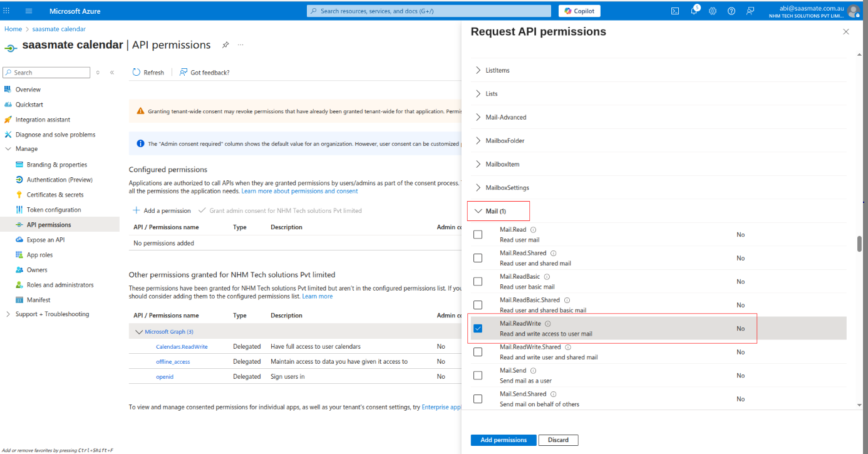Screen dimensions: 868x454
Task: Expand the MailboxSettings permission group
Action: [x=479, y=188]
